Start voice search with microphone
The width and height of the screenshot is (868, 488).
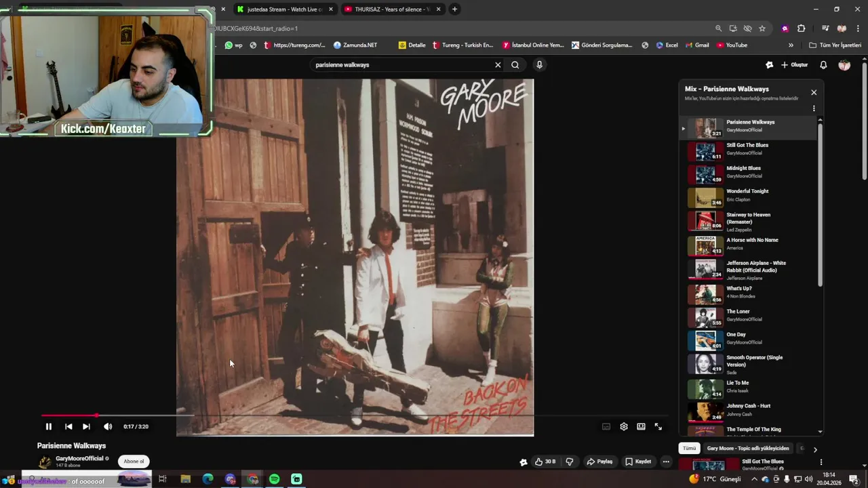tap(539, 65)
